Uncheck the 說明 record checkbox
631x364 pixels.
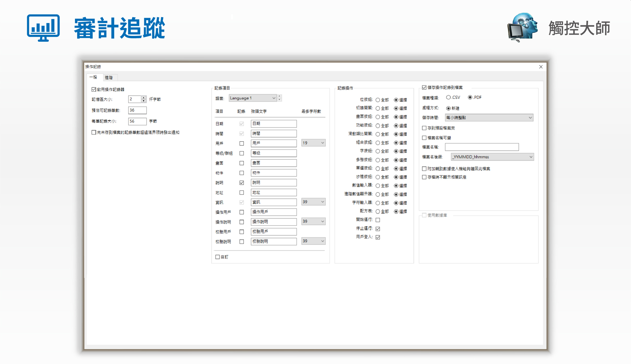(242, 183)
